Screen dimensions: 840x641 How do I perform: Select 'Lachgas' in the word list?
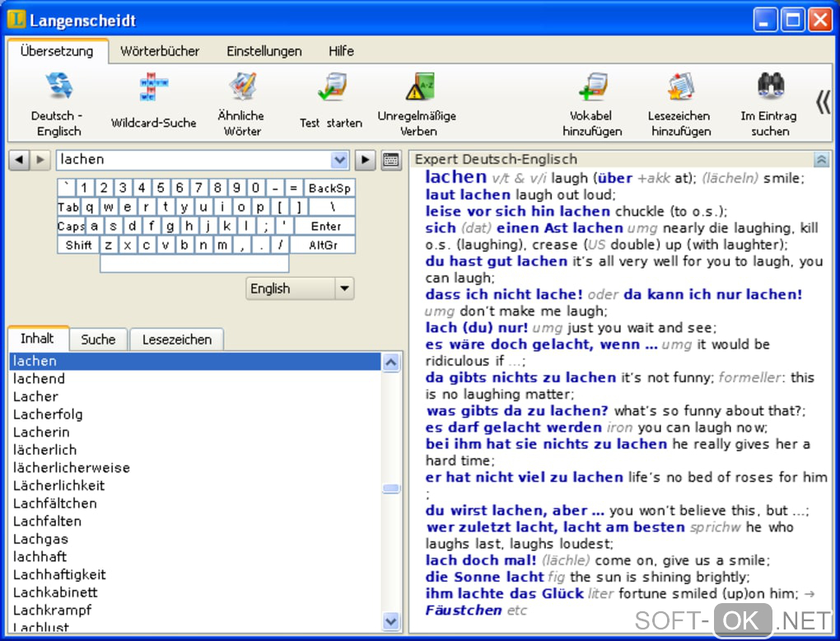click(x=195, y=539)
